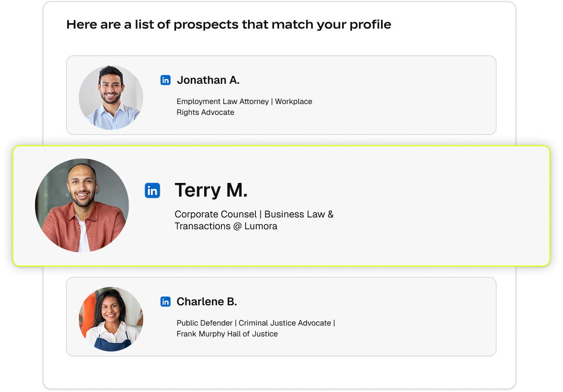Select the Charlene B. prospect card
Viewport: 563px width, 392px height.
[281, 316]
